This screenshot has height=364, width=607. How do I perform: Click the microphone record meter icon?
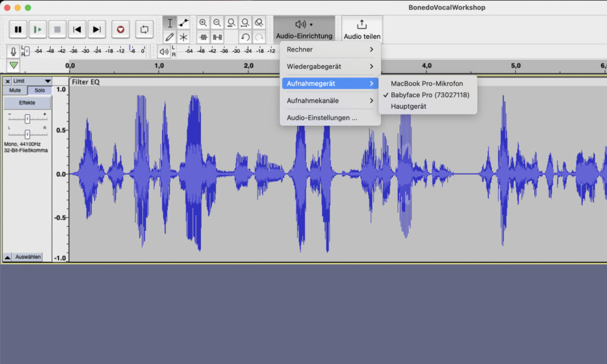pos(13,51)
